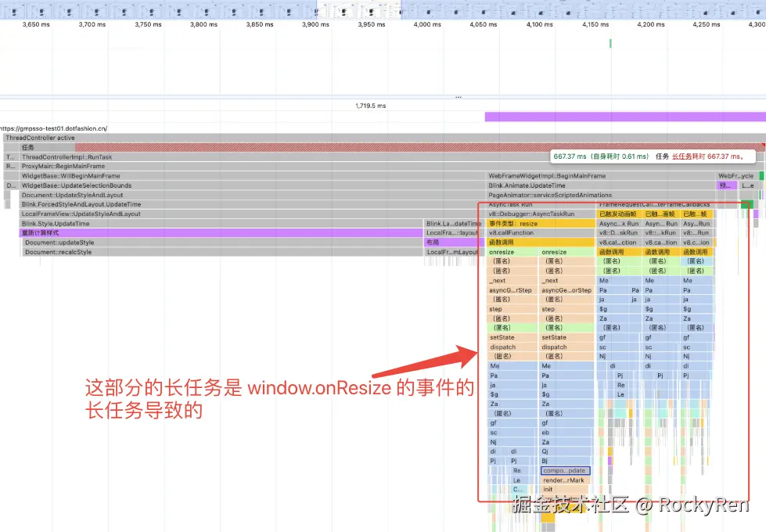This screenshot has height=532, width=766.
Task: Select the purple 预... entry
Action: [x=726, y=185]
